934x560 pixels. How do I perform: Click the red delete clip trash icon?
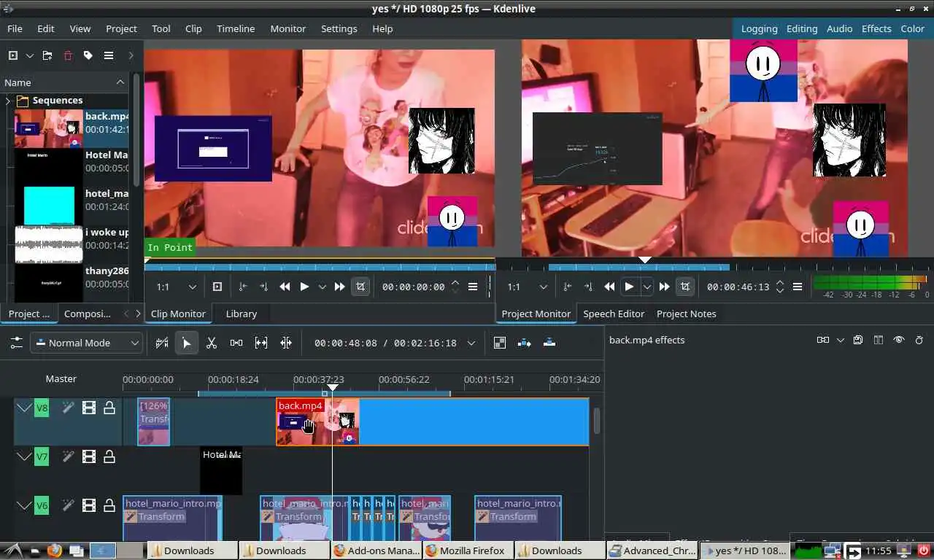68,55
